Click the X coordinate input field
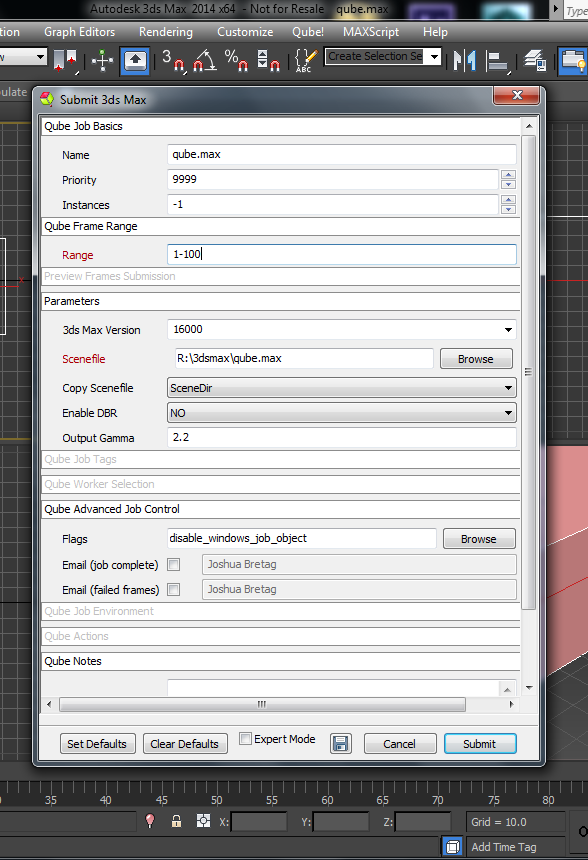Screen dimensions: 588x860 coord(259,822)
